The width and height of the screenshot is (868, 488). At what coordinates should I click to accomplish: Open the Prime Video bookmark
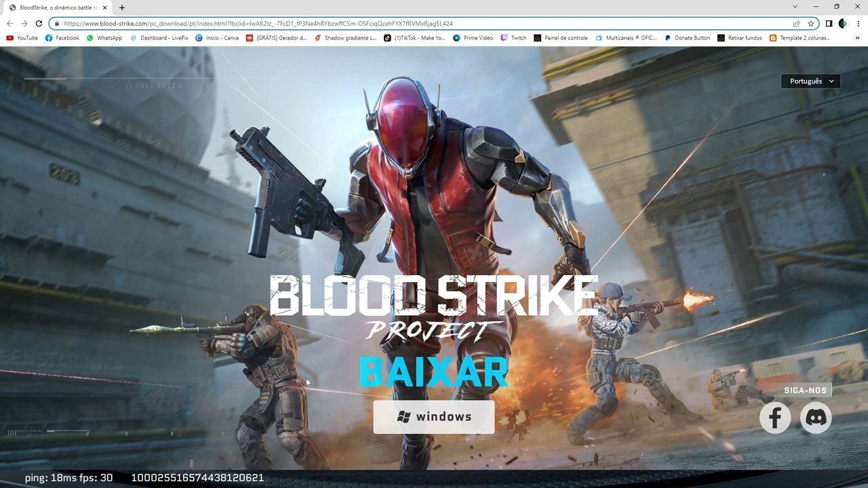pyautogui.click(x=473, y=38)
